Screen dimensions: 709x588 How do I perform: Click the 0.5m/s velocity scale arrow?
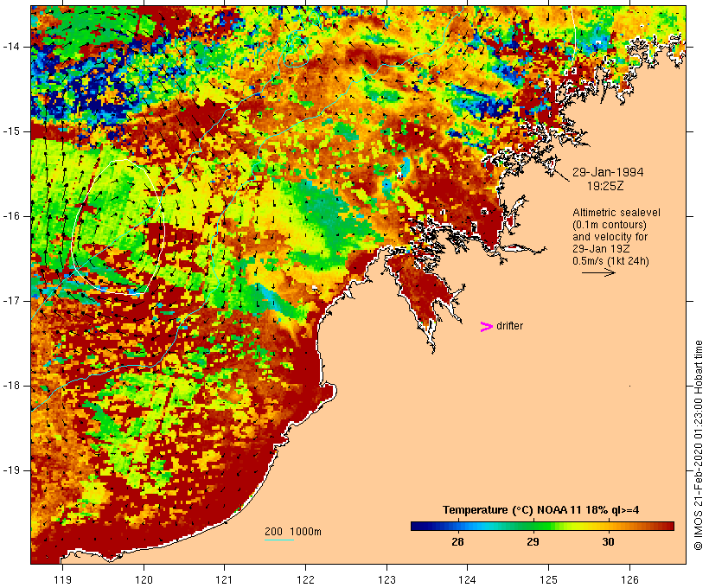(x=598, y=272)
